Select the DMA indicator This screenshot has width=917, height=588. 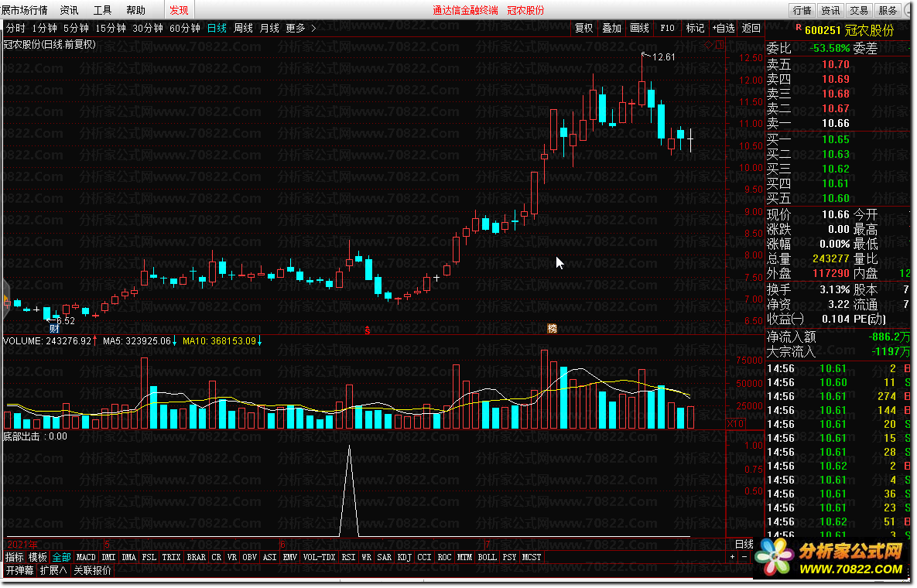point(129,558)
